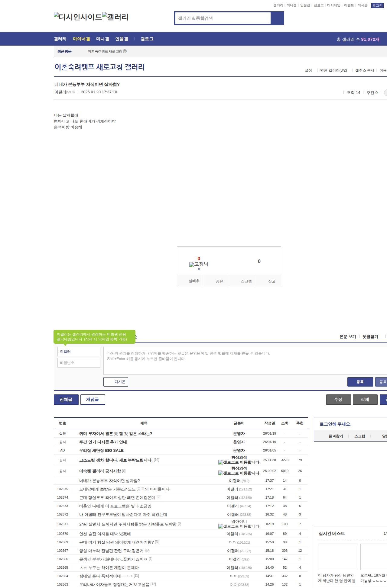387x588 pixels.
Task: Open 인물갤 in the blue navigation bar
Action: click(122, 39)
